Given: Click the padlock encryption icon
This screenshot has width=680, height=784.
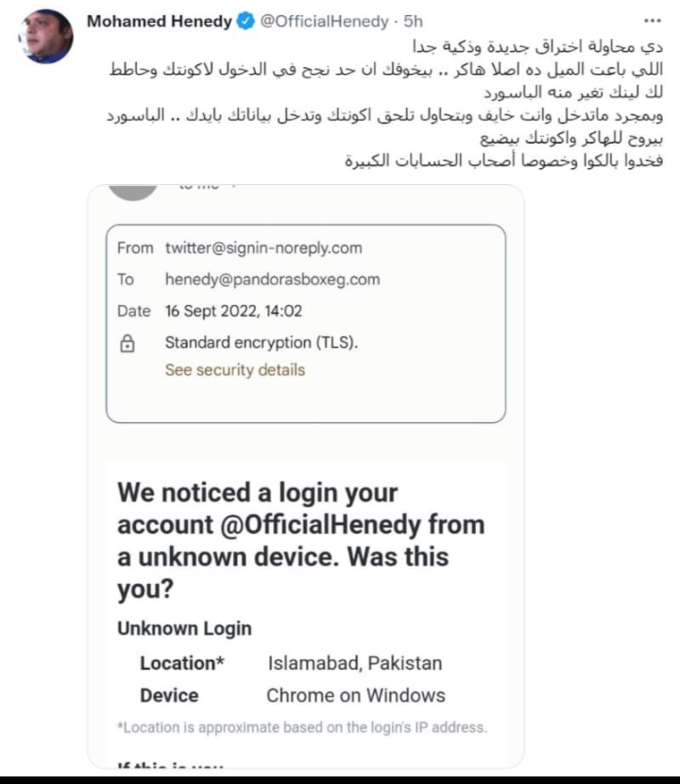Looking at the screenshot, I should coord(127,343).
